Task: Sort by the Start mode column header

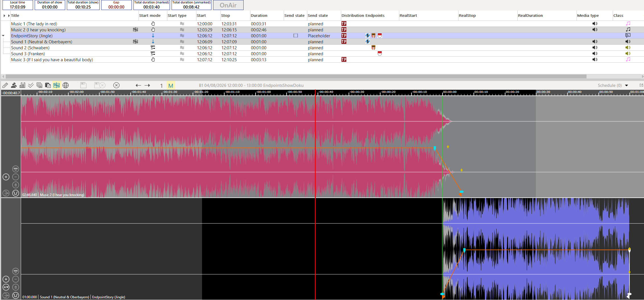Action: click(150, 16)
